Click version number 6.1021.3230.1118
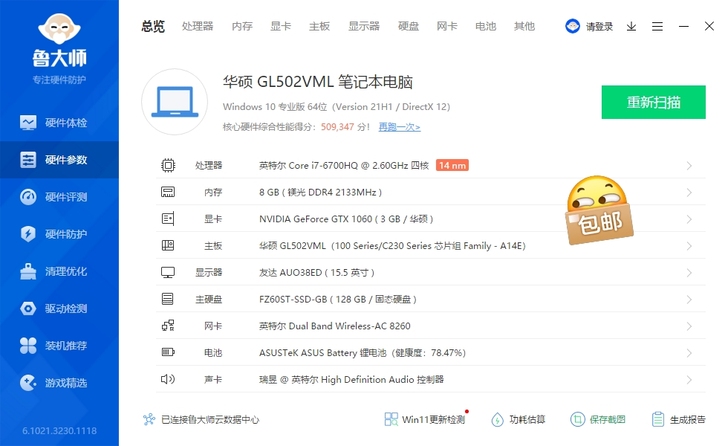 pos(59,431)
